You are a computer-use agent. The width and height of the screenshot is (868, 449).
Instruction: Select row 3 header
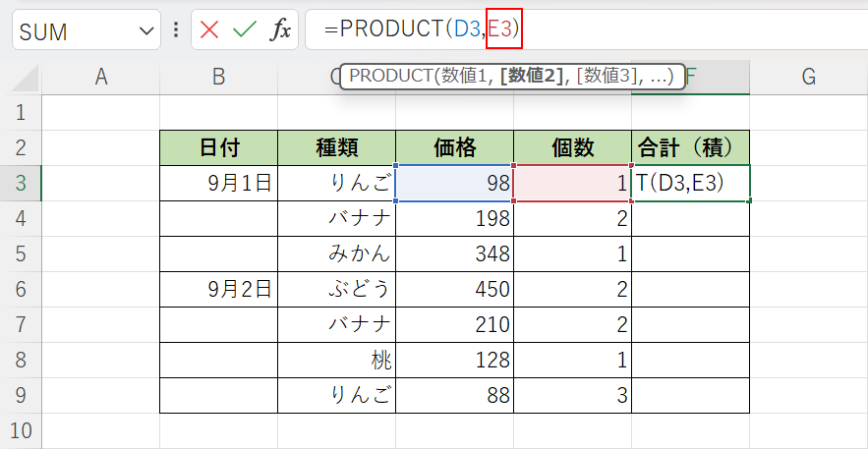[21, 183]
